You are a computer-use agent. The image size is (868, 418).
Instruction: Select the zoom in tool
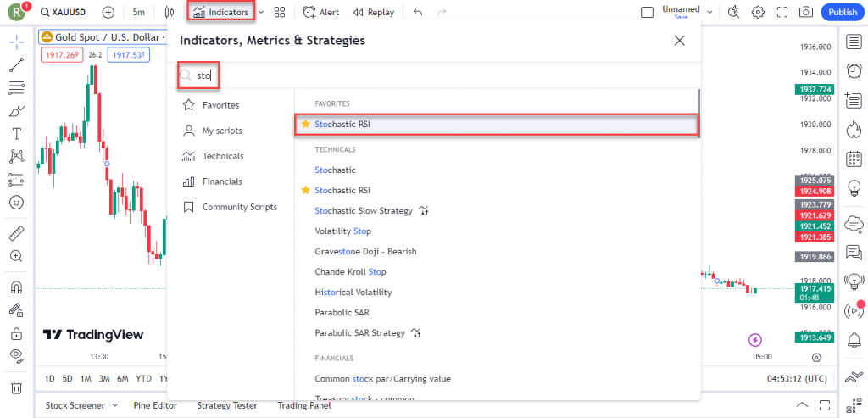click(x=17, y=256)
